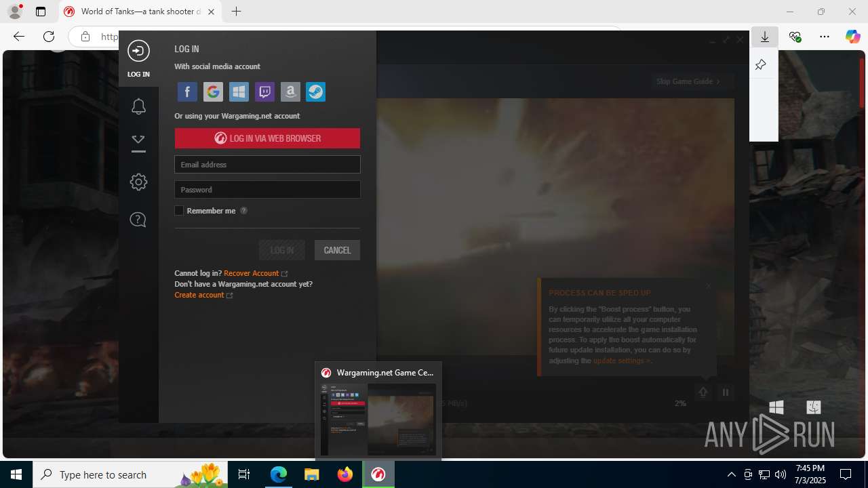Open Edge Settings and more menu
The width and height of the screenshot is (868, 488).
825,37
